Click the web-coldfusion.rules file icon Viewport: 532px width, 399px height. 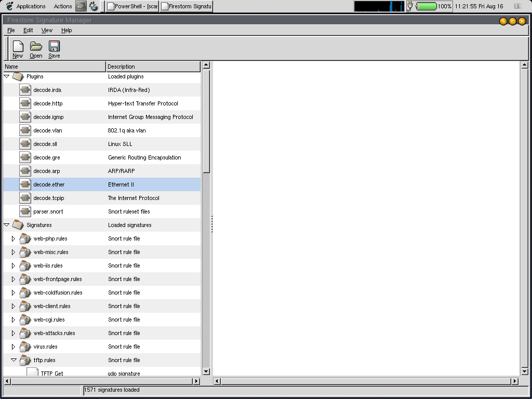pos(25,293)
